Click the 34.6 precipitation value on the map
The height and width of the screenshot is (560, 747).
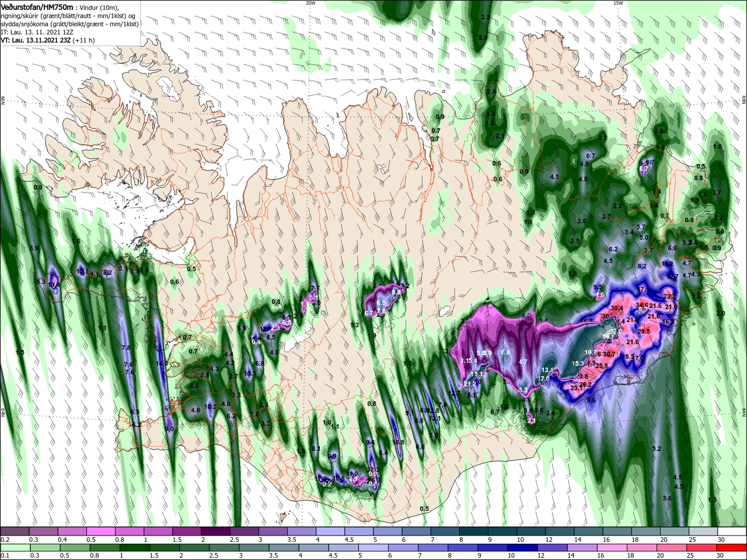[x=642, y=305]
